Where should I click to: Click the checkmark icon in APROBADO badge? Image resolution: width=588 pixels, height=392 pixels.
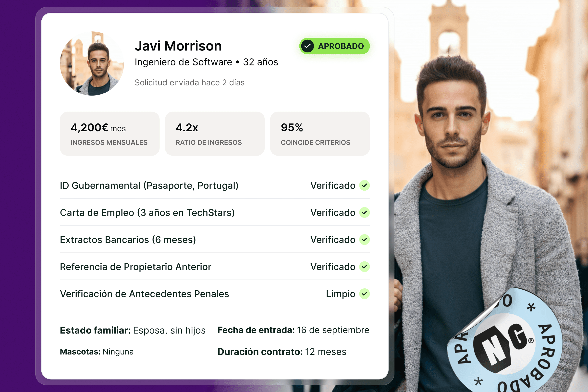click(x=307, y=46)
